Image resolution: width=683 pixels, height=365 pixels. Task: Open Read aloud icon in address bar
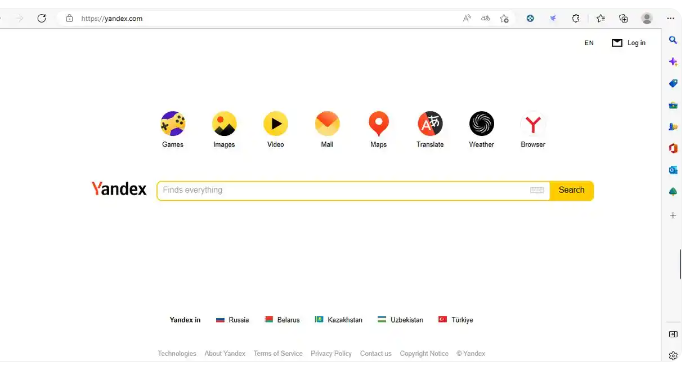pos(467,18)
